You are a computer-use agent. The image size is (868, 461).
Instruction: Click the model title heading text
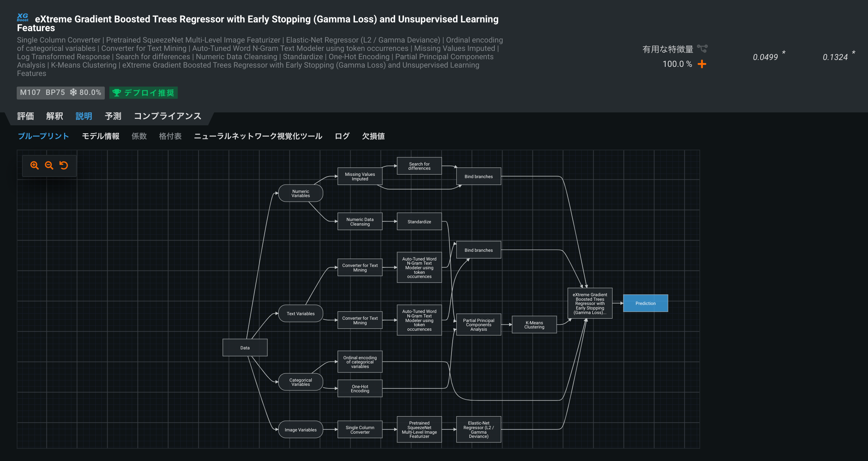(x=258, y=23)
